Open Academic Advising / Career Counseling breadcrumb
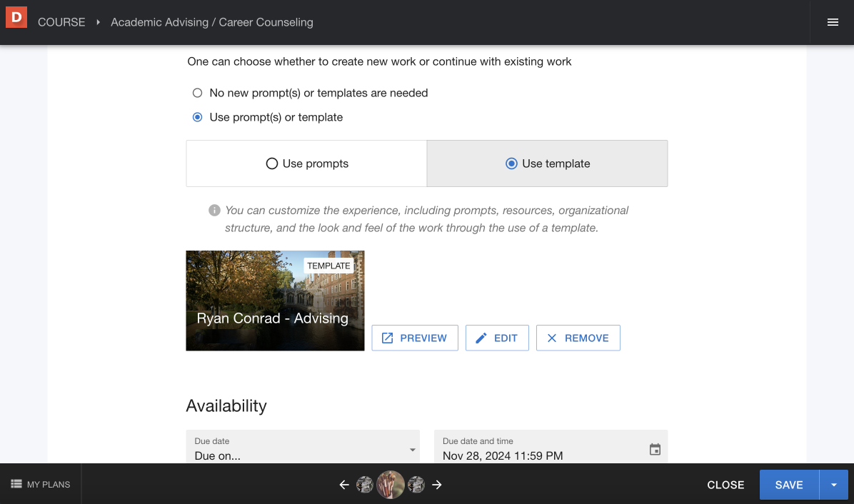 pos(212,22)
